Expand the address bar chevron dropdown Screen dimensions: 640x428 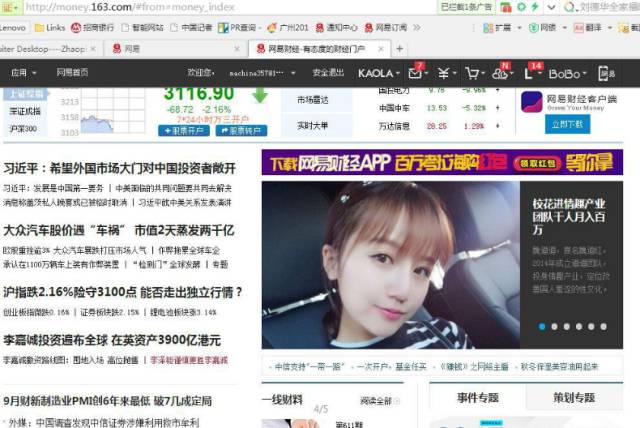pyautogui.click(x=551, y=7)
